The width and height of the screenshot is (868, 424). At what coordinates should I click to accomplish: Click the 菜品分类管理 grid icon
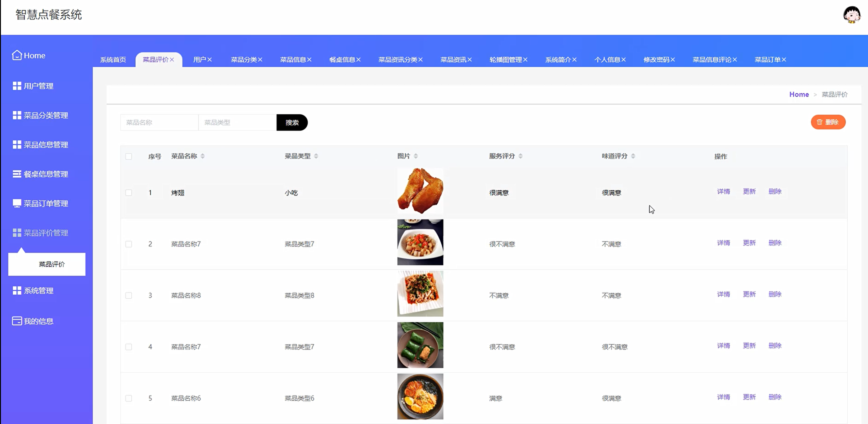pos(17,115)
